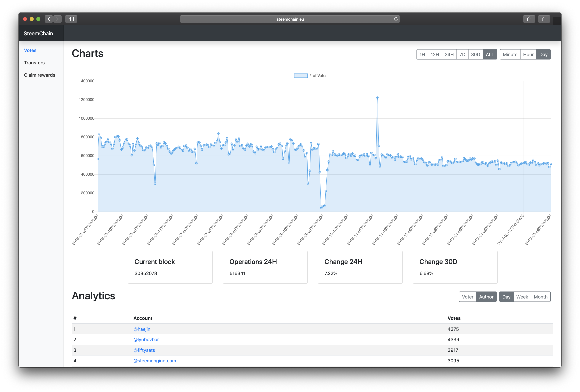The height and width of the screenshot is (392, 580).
Task: Click the SteemChain brand logo text
Action: point(38,33)
